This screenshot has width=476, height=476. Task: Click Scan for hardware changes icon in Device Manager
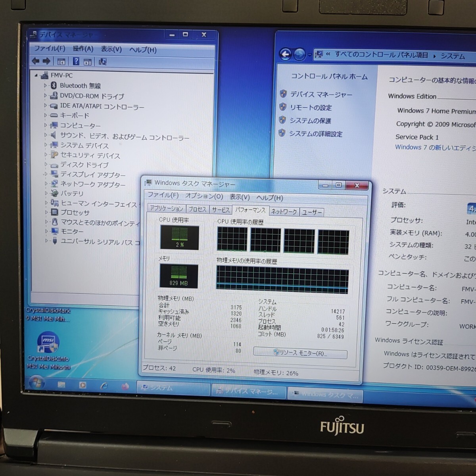(x=103, y=62)
